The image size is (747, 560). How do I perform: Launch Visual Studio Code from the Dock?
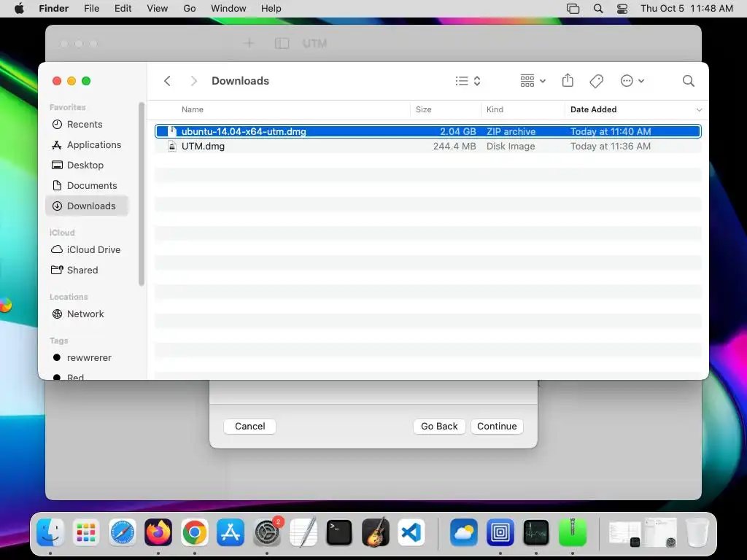[x=411, y=532]
